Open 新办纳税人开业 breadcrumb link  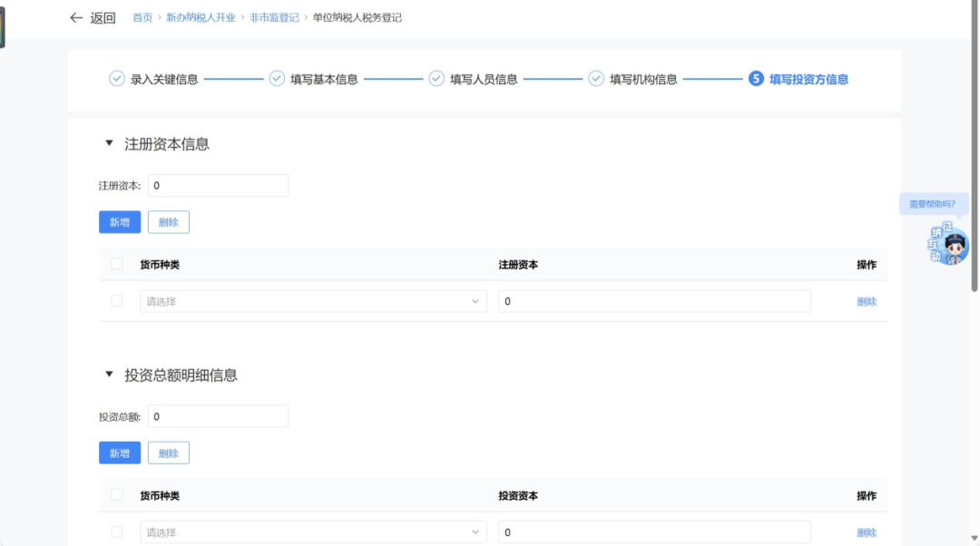(x=201, y=17)
